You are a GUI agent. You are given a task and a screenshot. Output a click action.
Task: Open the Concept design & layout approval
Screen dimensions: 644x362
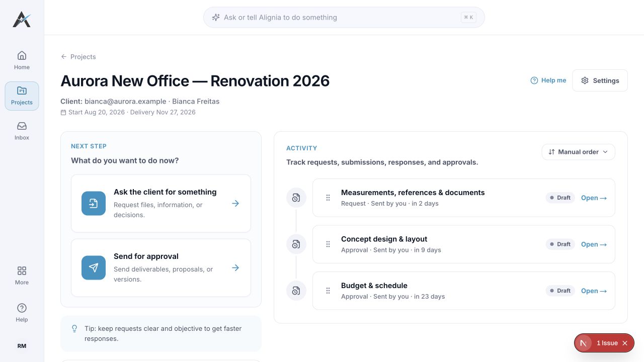[x=594, y=244]
